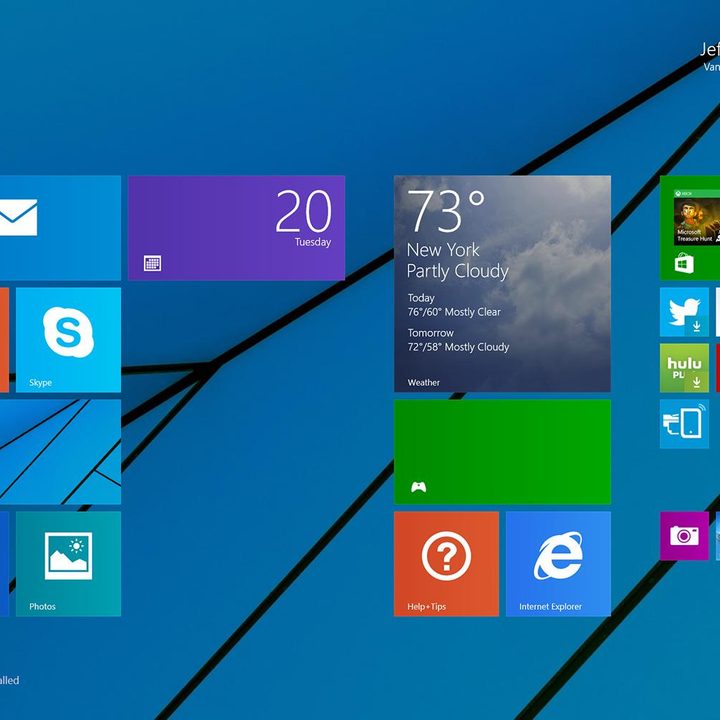The height and width of the screenshot is (720, 720).
Task: Open the user account name at top right
Action: pos(709,50)
